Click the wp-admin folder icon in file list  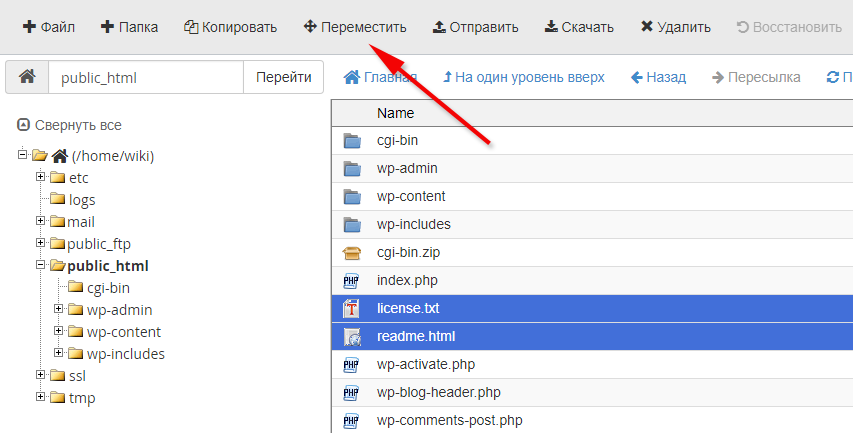point(351,169)
